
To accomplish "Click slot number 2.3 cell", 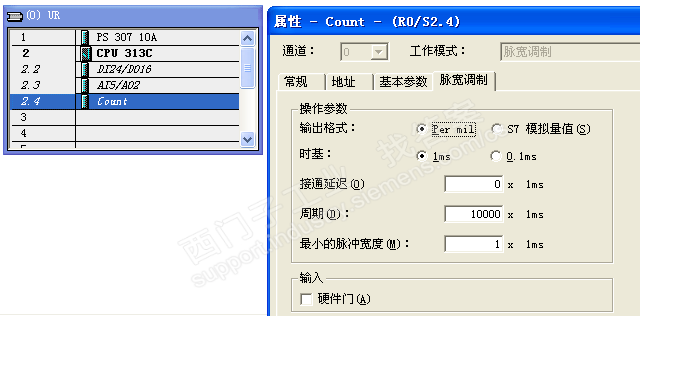I will click(43, 85).
